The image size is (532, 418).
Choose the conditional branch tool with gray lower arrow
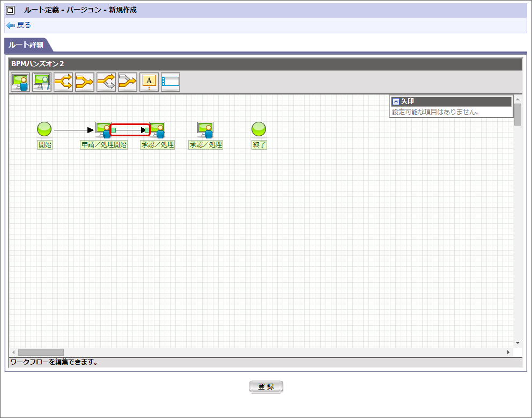point(106,82)
